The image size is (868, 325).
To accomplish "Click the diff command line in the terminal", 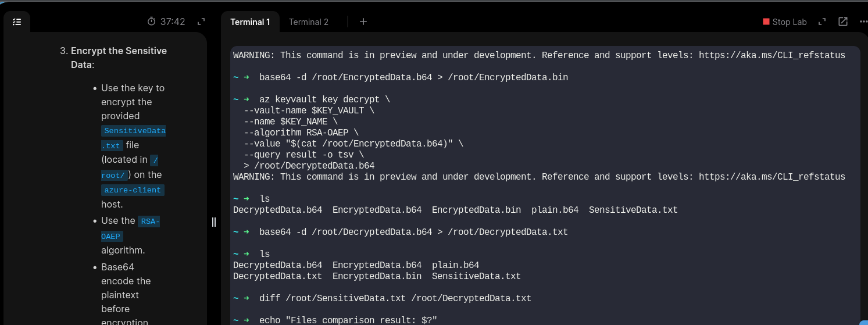I will (x=395, y=298).
